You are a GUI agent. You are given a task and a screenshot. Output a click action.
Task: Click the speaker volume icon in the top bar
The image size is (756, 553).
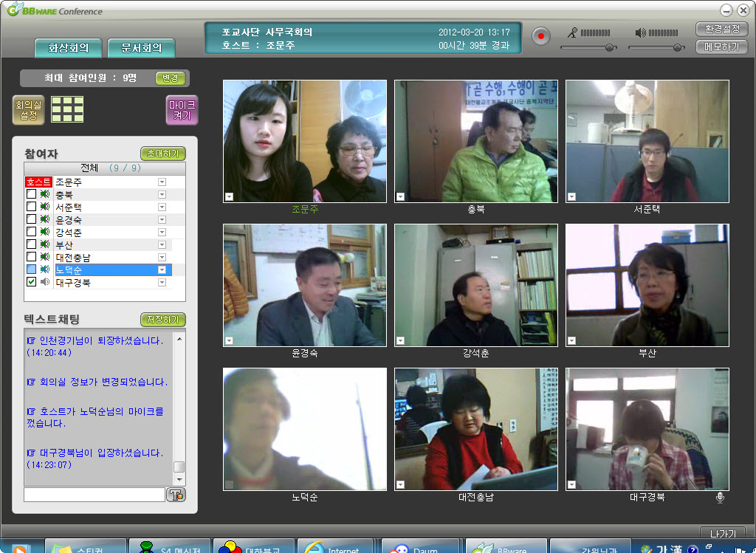point(640,32)
